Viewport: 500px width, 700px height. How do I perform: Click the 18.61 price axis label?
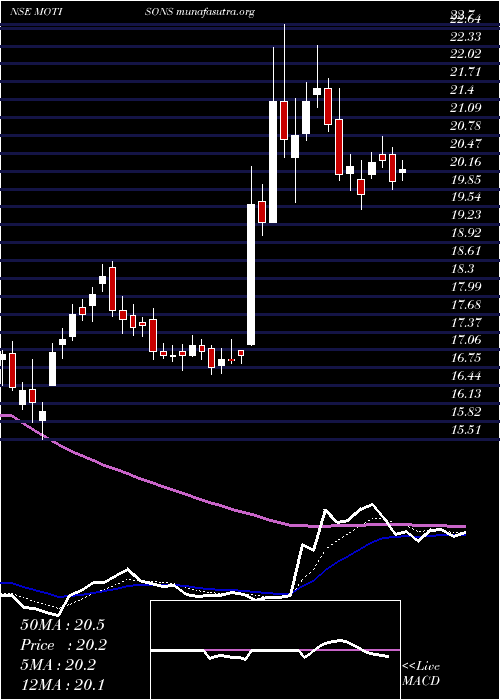tap(467, 251)
